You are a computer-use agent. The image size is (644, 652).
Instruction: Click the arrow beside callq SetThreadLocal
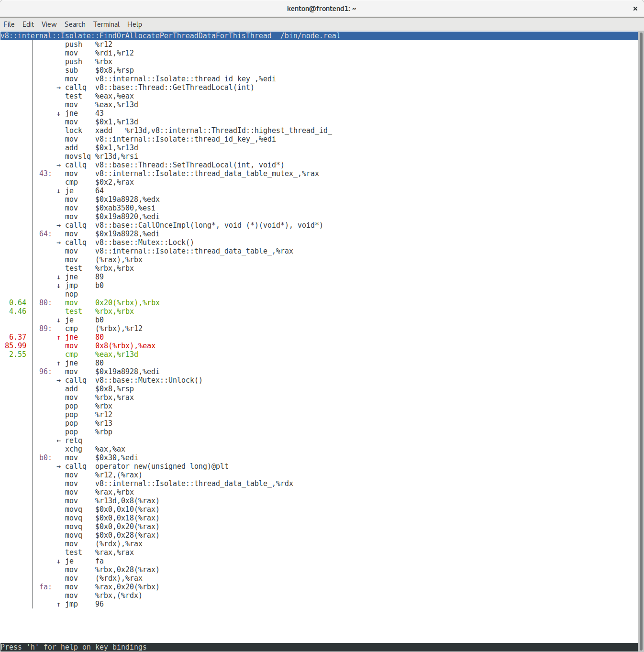pos(58,165)
